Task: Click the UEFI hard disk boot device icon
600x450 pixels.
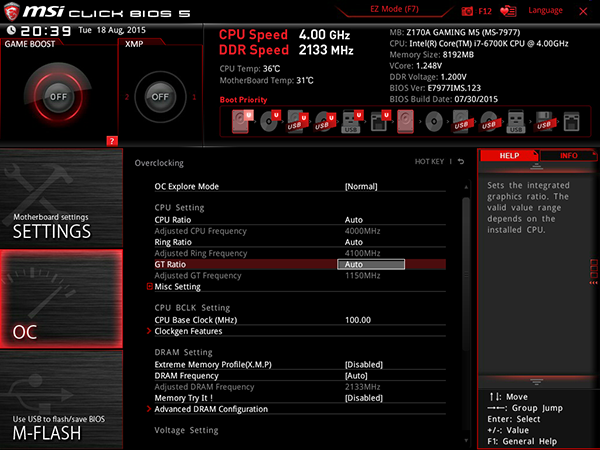Action: [242, 121]
